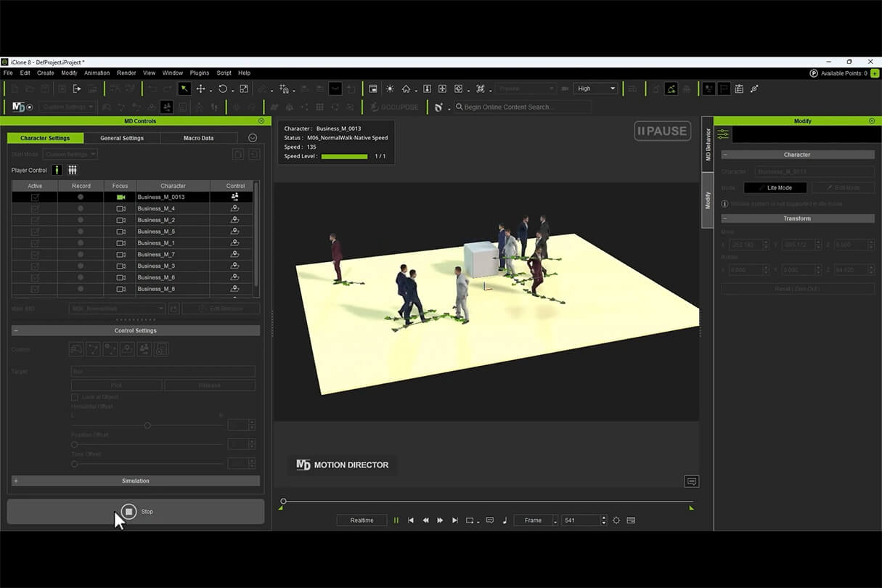Choose the single-player Player Control icon
Image resolution: width=882 pixels, height=588 pixels.
57,170
